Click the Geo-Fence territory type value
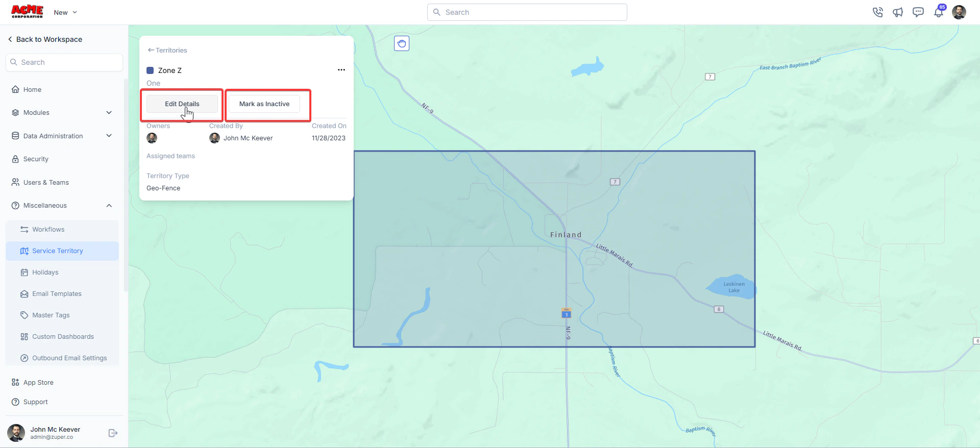This screenshot has height=448, width=980. 163,188
